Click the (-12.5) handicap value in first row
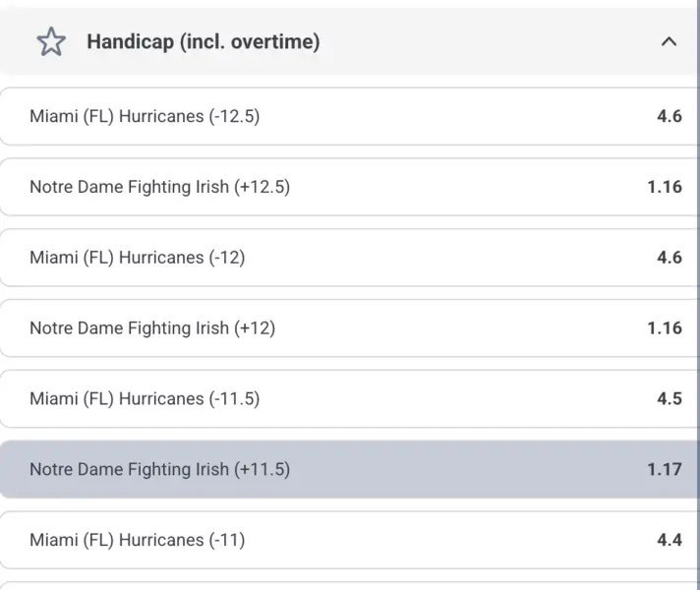 234,116
